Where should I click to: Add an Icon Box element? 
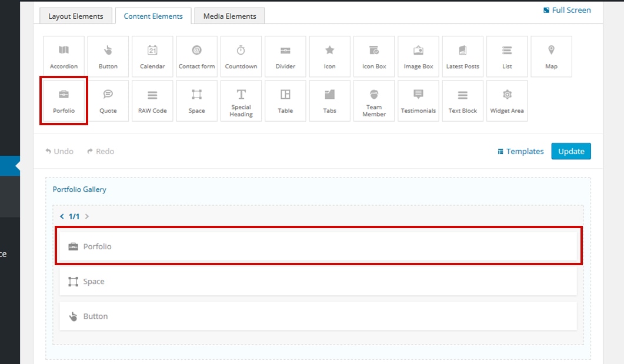click(x=374, y=56)
